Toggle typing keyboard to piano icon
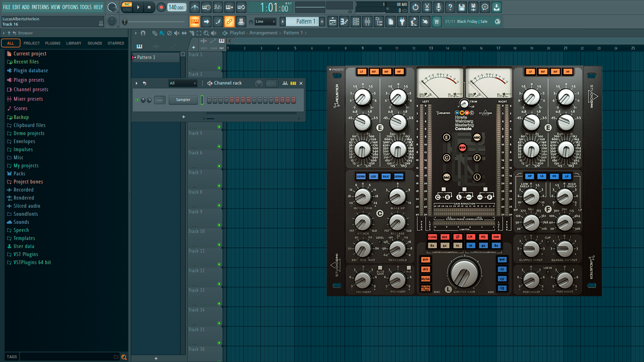This screenshot has height=362, width=644. pos(195,21)
